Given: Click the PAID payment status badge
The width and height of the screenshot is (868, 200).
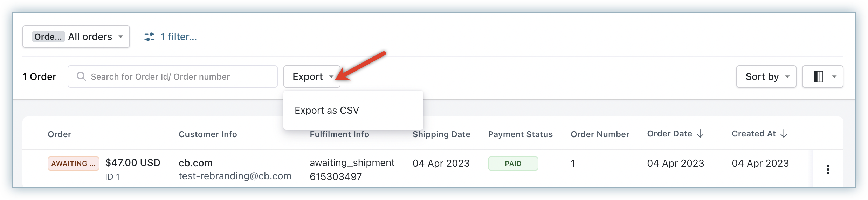Looking at the screenshot, I should pos(513,164).
